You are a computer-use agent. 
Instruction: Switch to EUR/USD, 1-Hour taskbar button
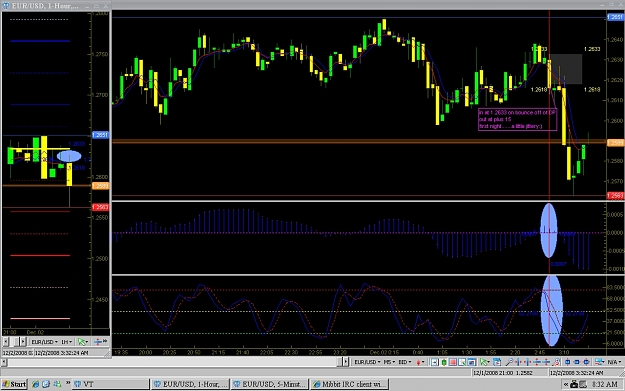coord(190,384)
